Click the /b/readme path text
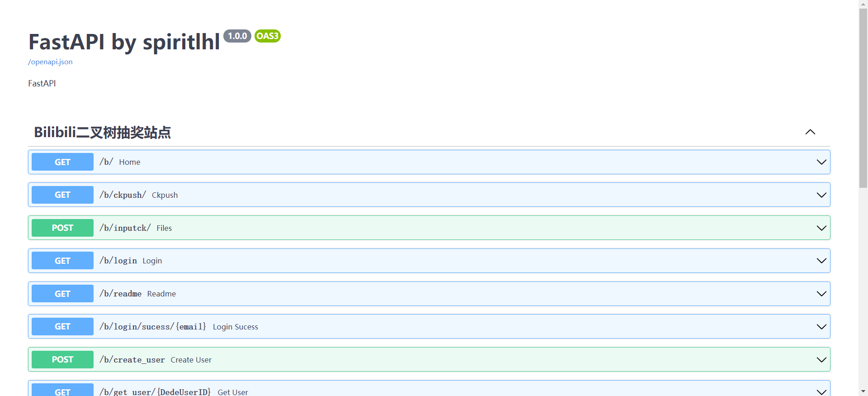The image size is (868, 396). [x=120, y=294]
